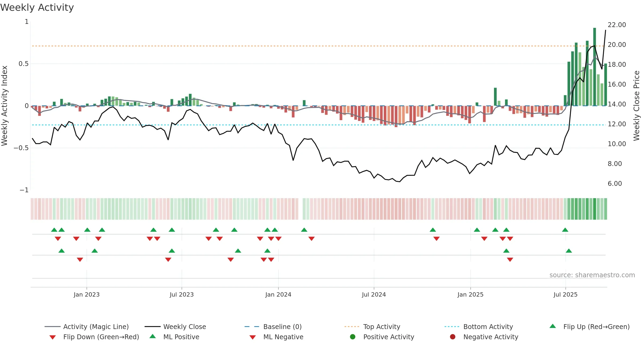Viewport: 644px width, 362px height.
Task: Toggle the ML Negative legend entry
Action: [276, 337]
